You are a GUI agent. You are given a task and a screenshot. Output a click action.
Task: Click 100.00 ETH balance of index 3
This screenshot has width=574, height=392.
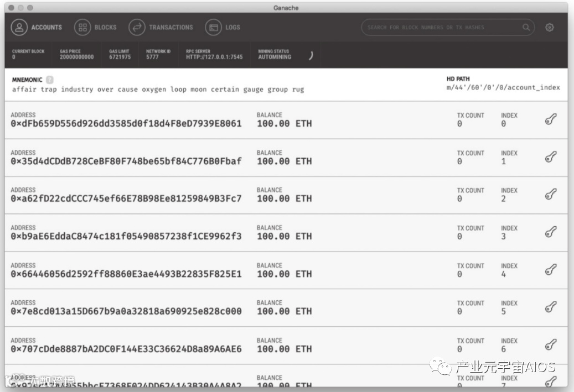[x=285, y=236]
